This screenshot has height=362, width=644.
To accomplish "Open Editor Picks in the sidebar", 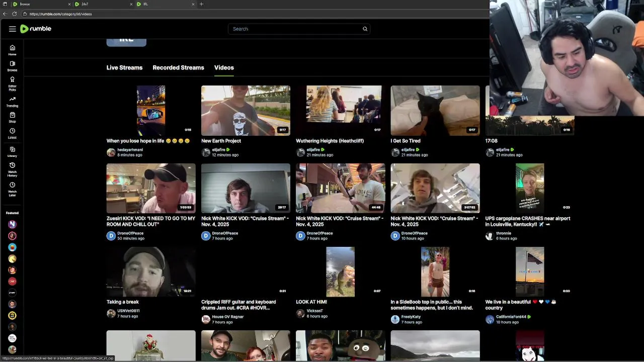I will [x=12, y=83].
